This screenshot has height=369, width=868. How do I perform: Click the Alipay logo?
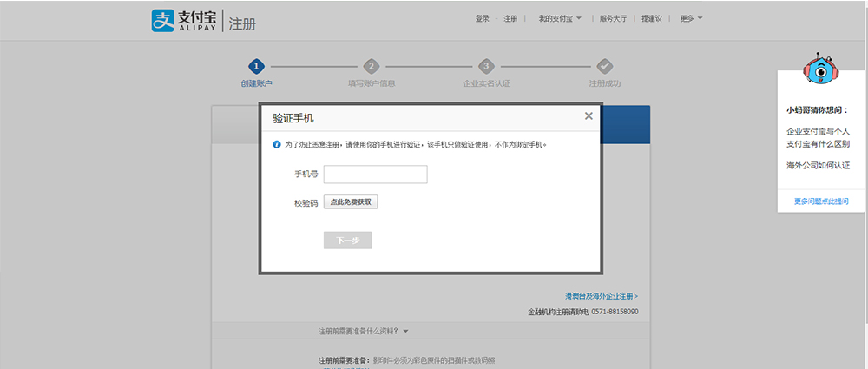183,21
